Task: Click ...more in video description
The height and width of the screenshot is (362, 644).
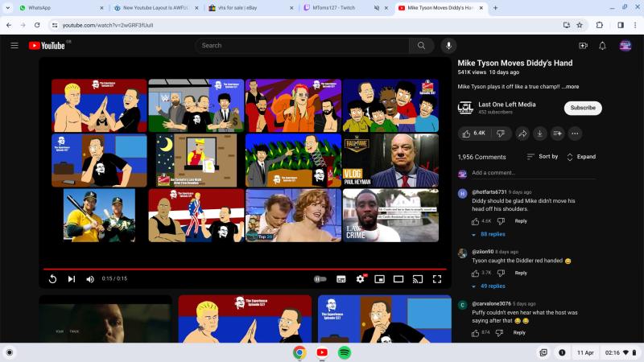Action: pyautogui.click(x=570, y=86)
